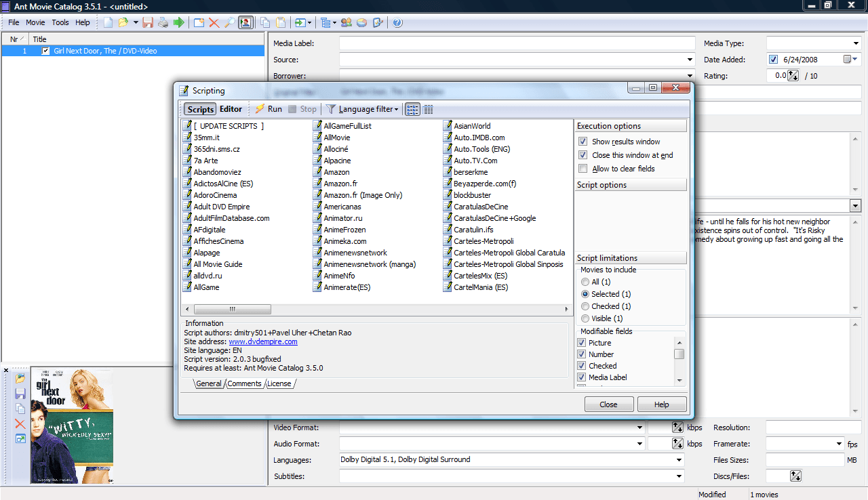The width and height of the screenshot is (868, 500).
Task: Open the Movie menu
Action: pos(35,22)
